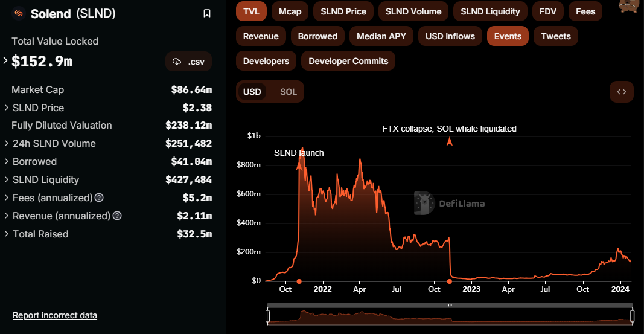Toggle the TVL chart series
The height and width of the screenshot is (334, 644).
pos(251,11)
